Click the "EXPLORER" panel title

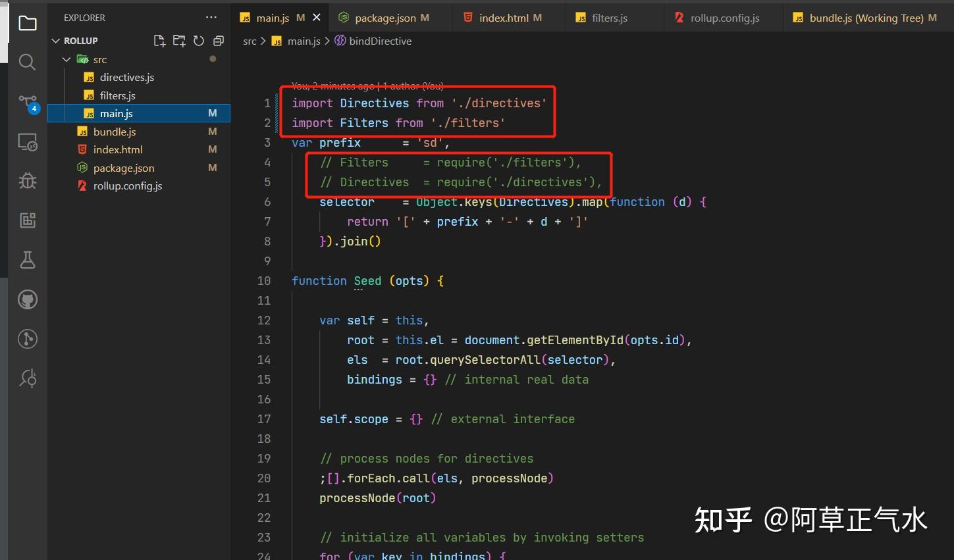(84, 18)
